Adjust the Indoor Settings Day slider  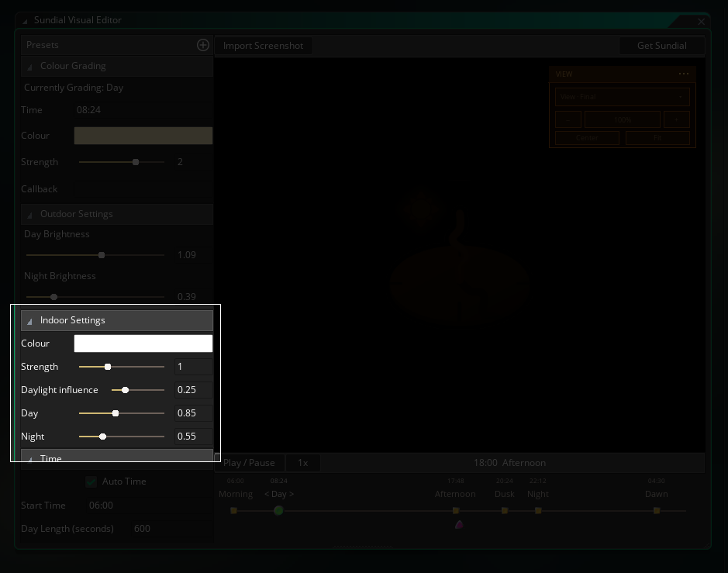(x=122, y=413)
